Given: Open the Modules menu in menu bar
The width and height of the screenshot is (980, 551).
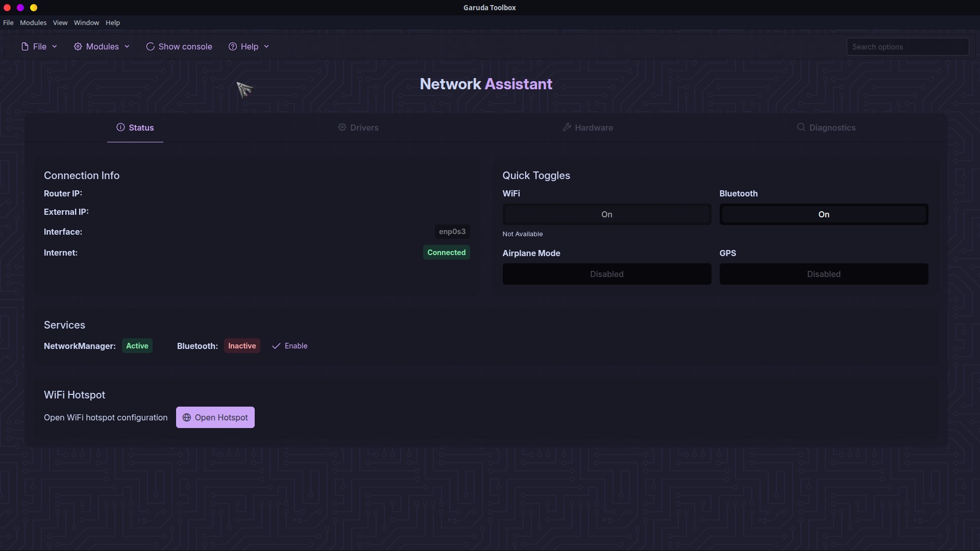Looking at the screenshot, I should [x=33, y=22].
